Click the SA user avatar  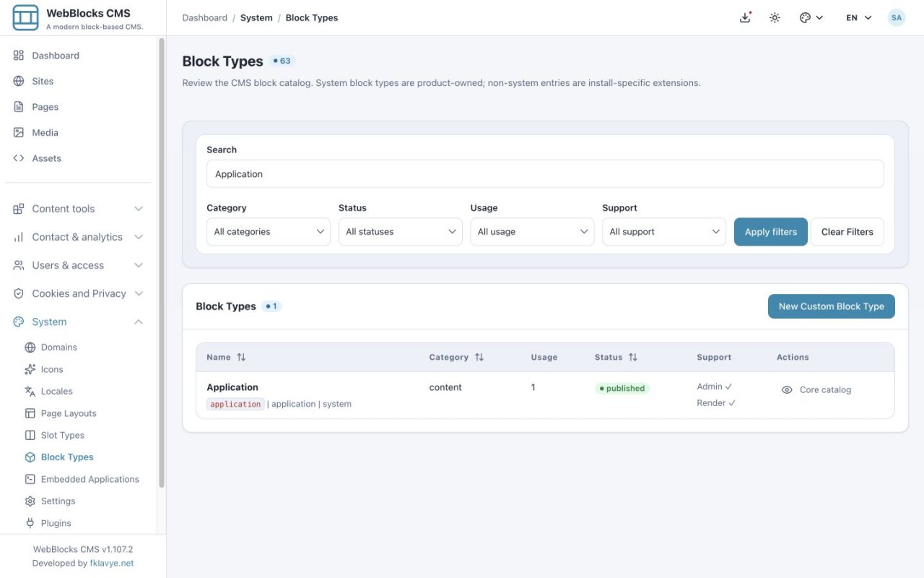(897, 17)
